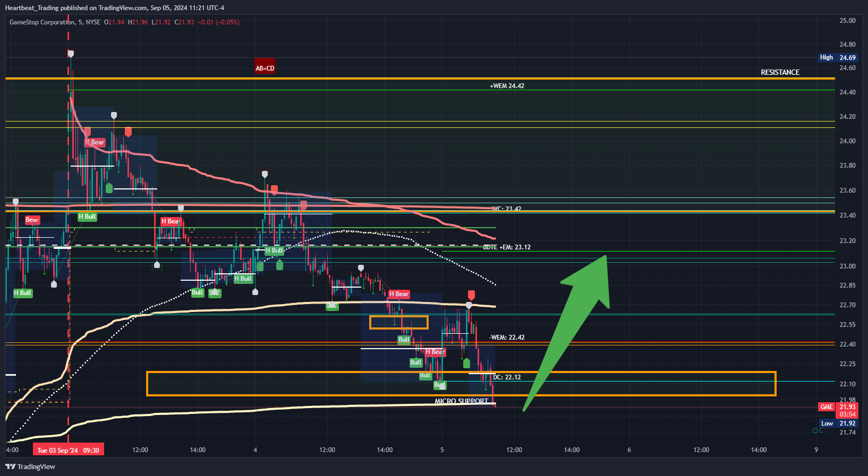Screen dimensions: 868x476
Task: Click the 23.20 price axis label
Action: (847, 241)
